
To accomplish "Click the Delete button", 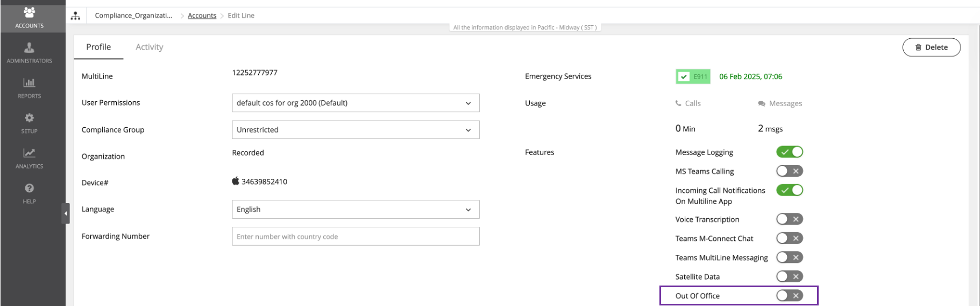I will 931,47.
